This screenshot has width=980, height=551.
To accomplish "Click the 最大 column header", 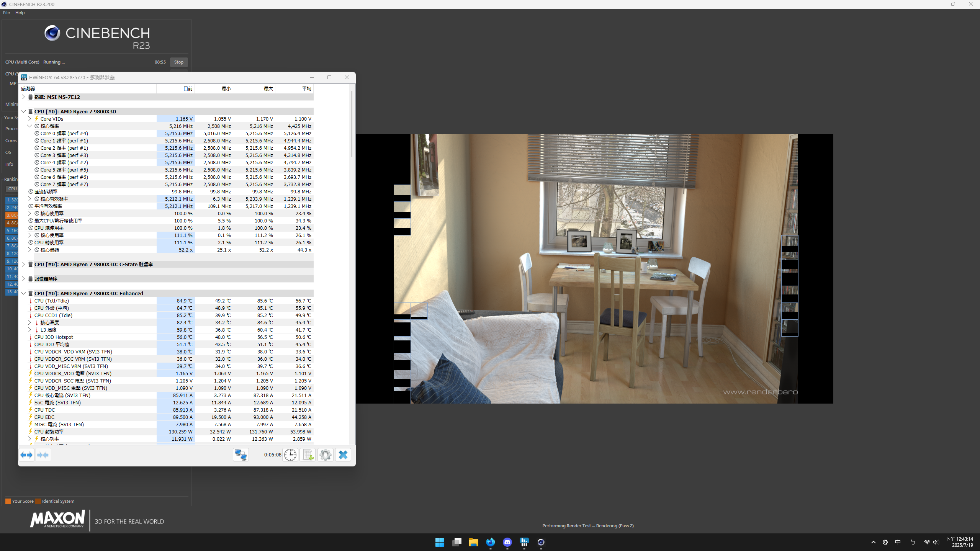I will point(254,88).
